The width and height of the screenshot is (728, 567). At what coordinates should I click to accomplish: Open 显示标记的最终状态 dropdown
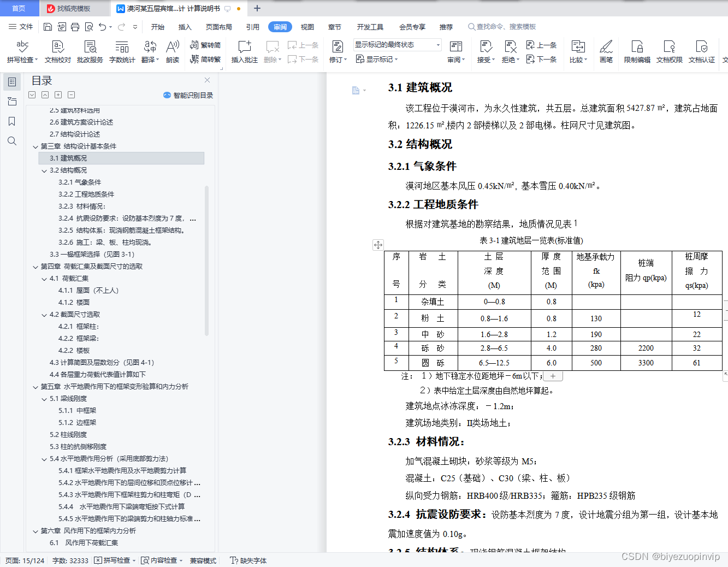click(x=397, y=45)
